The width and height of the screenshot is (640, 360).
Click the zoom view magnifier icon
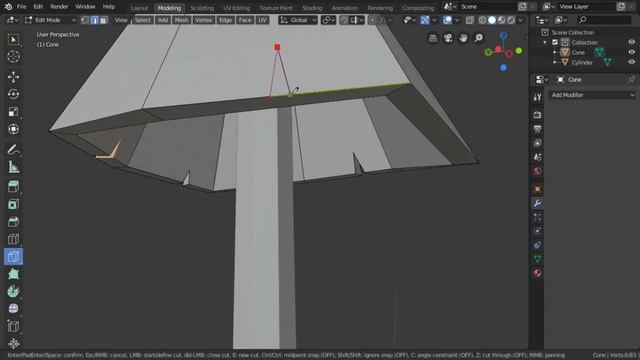point(478,38)
